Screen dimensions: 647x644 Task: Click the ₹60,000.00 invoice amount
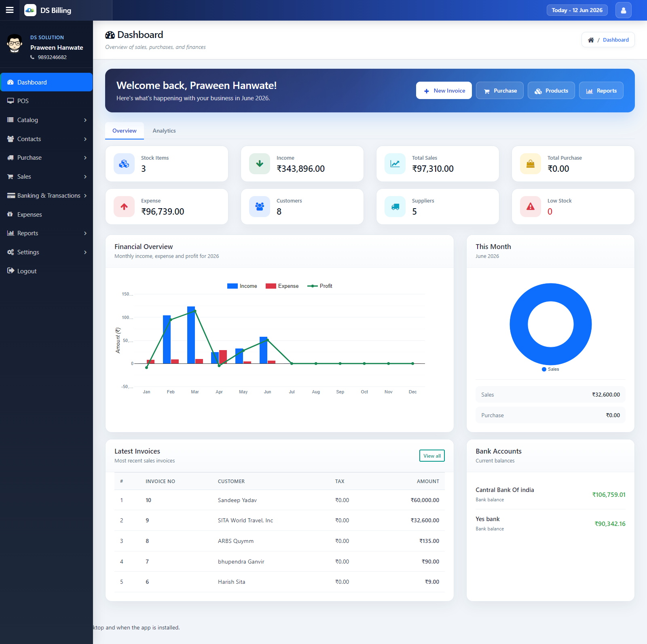pos(425,500)
